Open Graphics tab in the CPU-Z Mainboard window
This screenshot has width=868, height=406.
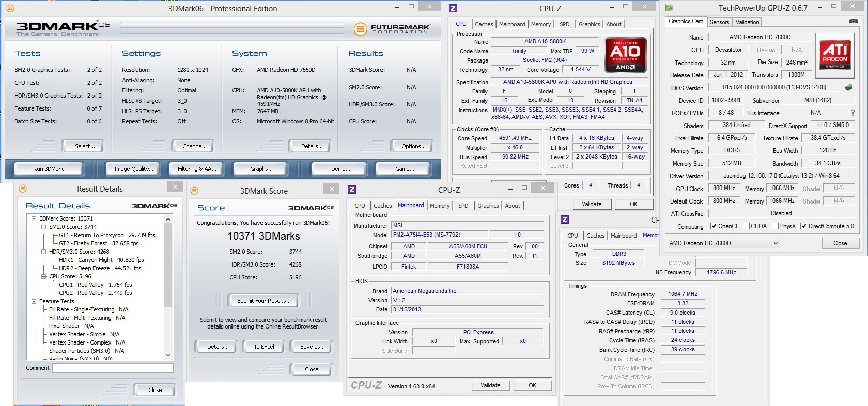pyautogui.click(x=488, y=206)
